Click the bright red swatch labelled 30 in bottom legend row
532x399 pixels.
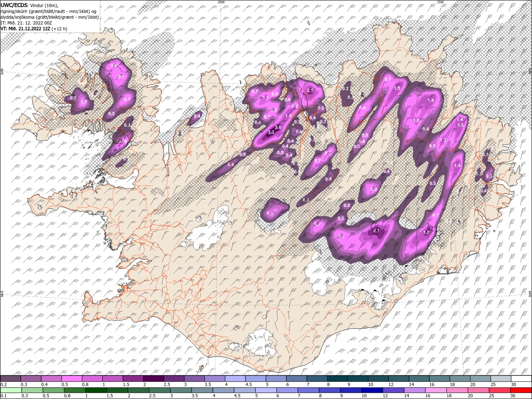click(x=520, y=390)
